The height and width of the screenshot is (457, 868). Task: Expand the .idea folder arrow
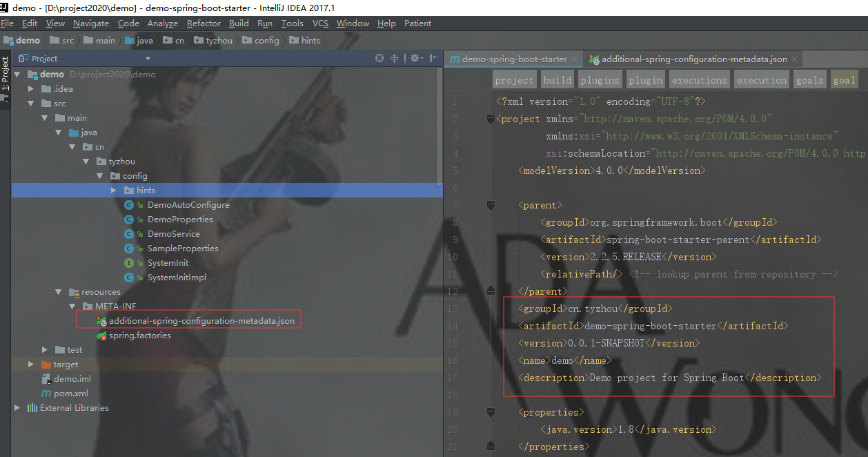coord(31,89)
